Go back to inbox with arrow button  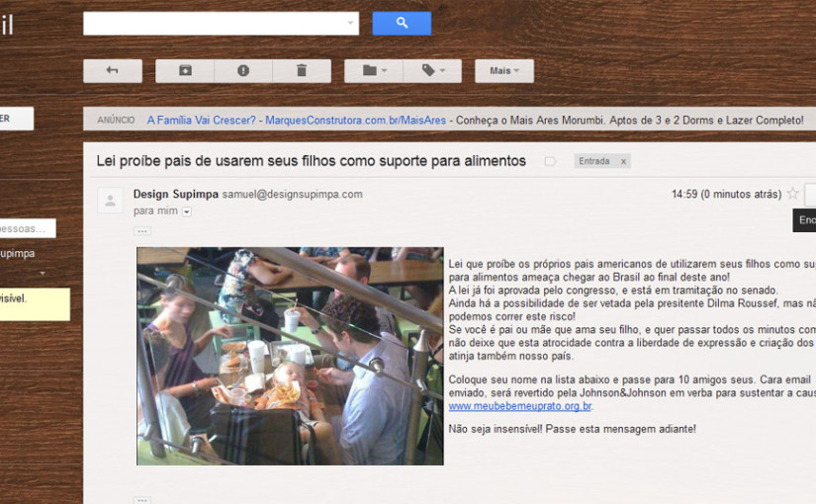coord(113,71)
